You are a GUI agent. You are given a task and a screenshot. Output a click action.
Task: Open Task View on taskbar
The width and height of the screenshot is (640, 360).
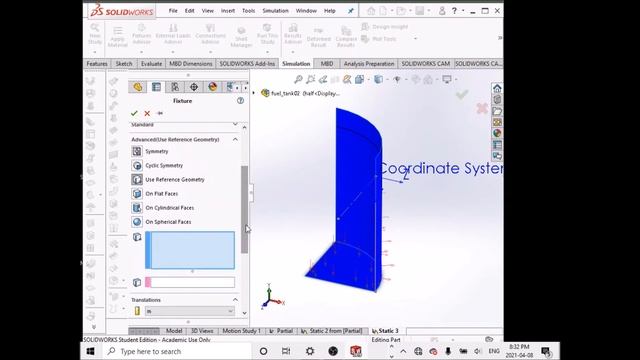286,351
